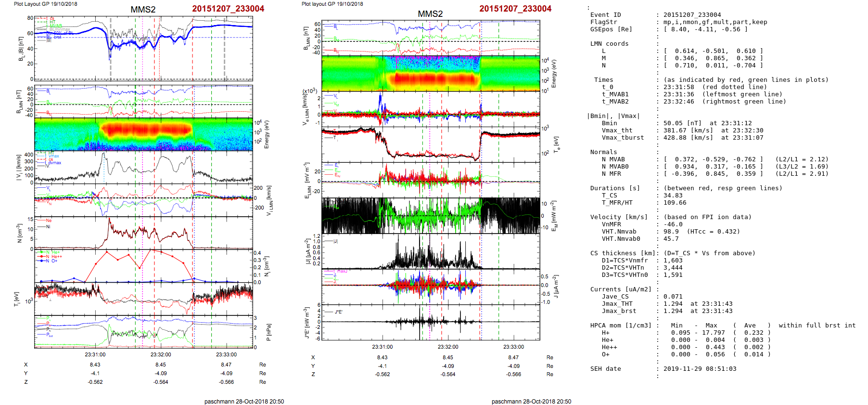The height and width of the screenshot is (405, 868).
Task: Select the L vector '[ 0.614, -0.501, 0.610 ]'
Action: tap(713, 51)
